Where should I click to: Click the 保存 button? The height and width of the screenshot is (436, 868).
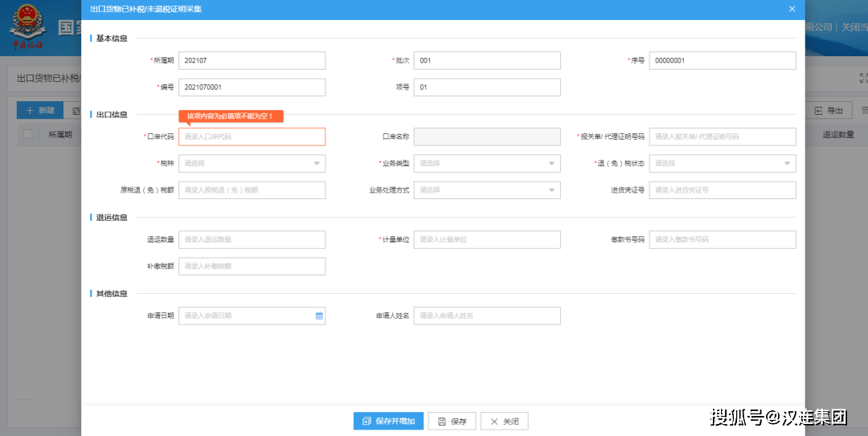452,421
